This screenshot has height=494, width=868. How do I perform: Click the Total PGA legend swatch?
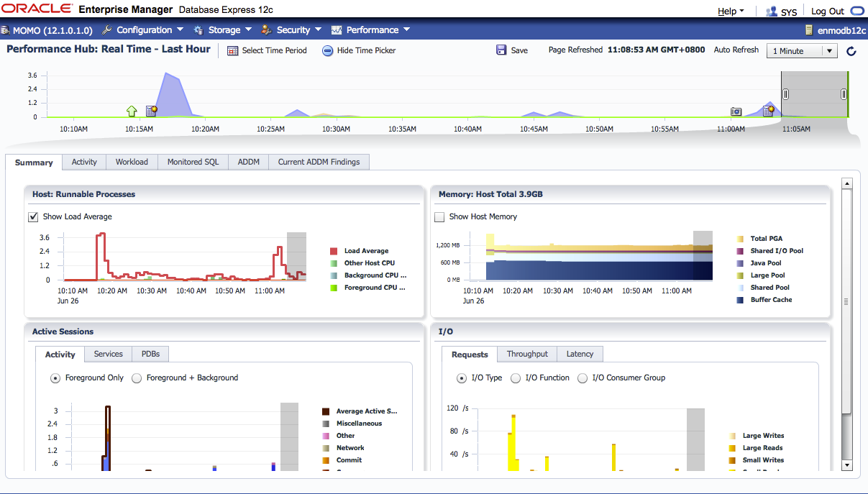click(x=740, y=239)
